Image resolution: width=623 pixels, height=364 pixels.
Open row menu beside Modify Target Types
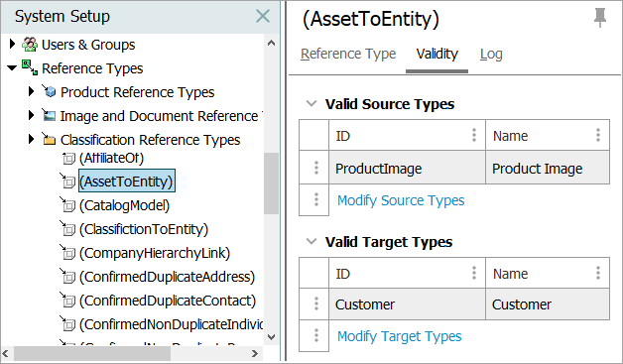[316, 335]
